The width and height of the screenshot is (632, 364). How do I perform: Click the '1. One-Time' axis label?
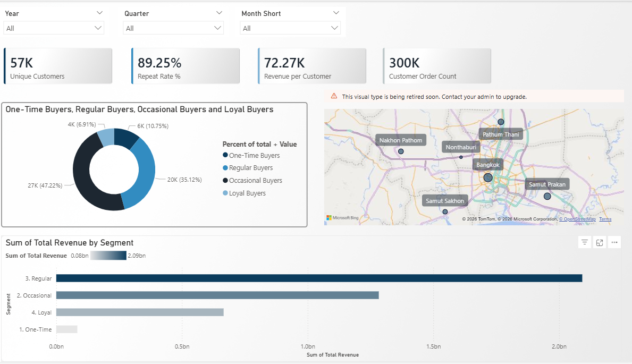coord(36,329)
